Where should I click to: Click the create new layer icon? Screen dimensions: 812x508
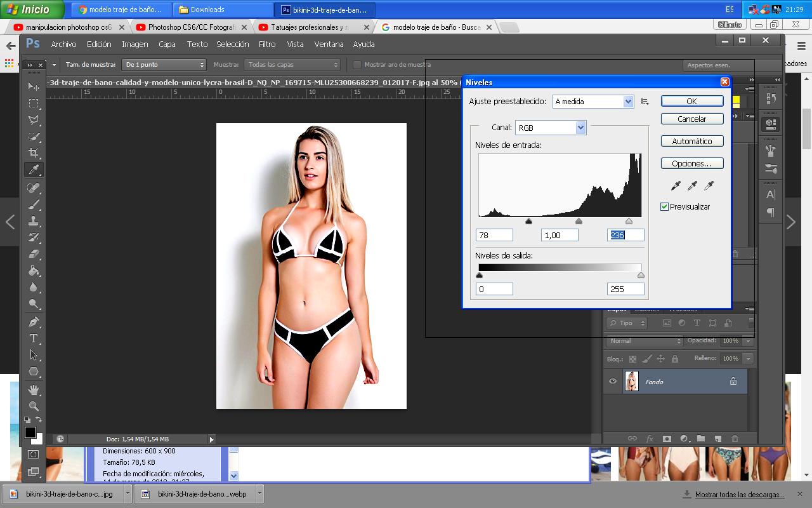[718, 438]
